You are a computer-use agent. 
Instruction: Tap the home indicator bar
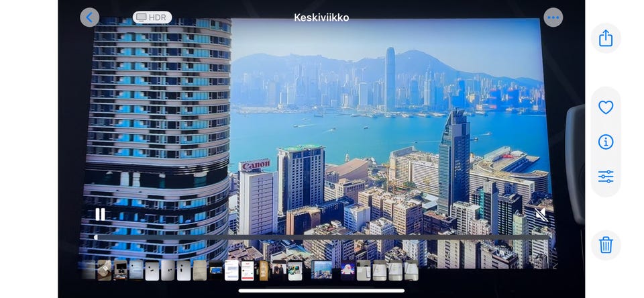321,291
